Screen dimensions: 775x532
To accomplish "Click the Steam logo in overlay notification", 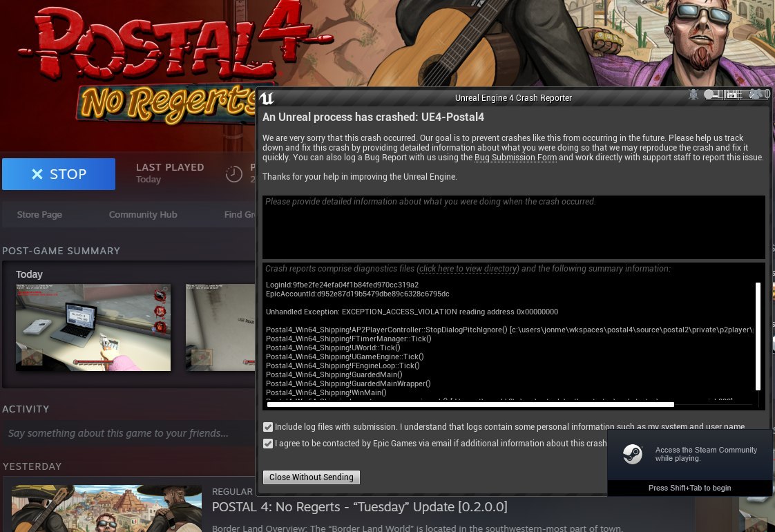I will [x=632, y=454].
